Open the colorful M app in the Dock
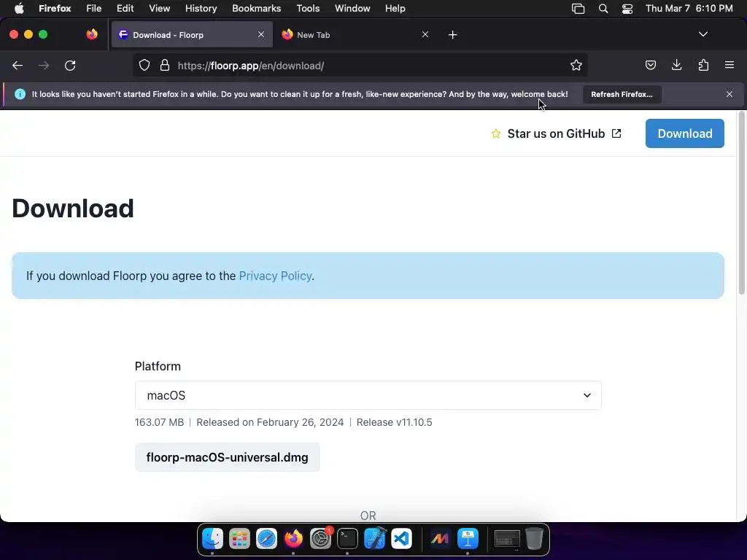 tap(440, 539)
